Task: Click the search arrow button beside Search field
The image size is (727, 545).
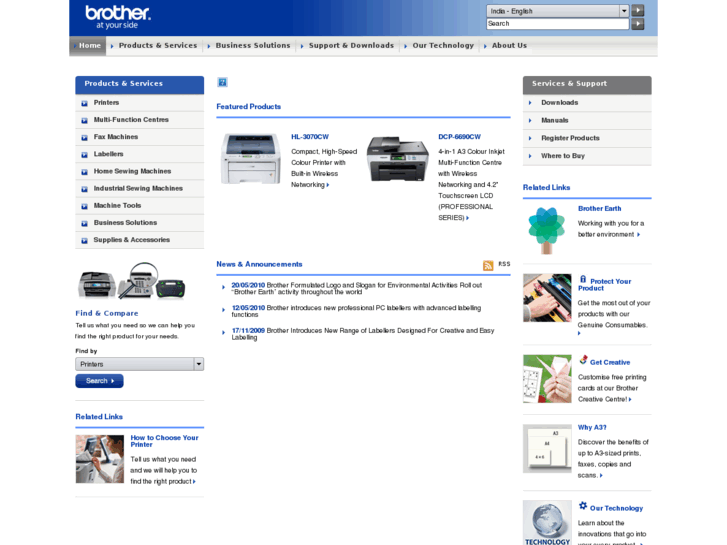Action: point(638,24)
